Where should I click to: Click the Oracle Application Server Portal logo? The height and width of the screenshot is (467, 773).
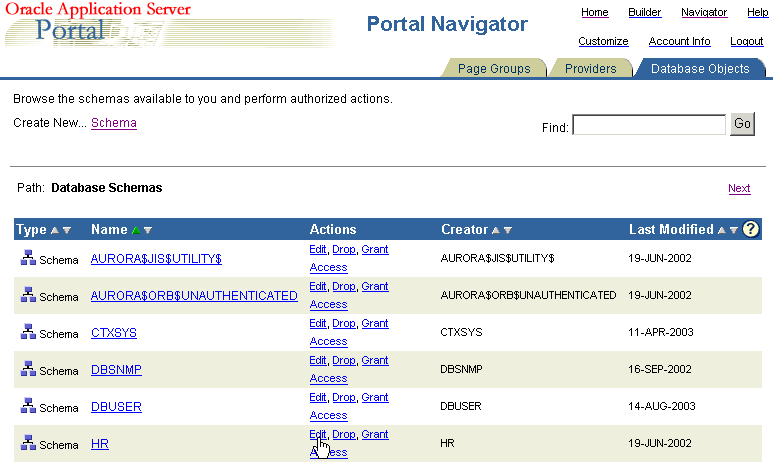point(168,25)
